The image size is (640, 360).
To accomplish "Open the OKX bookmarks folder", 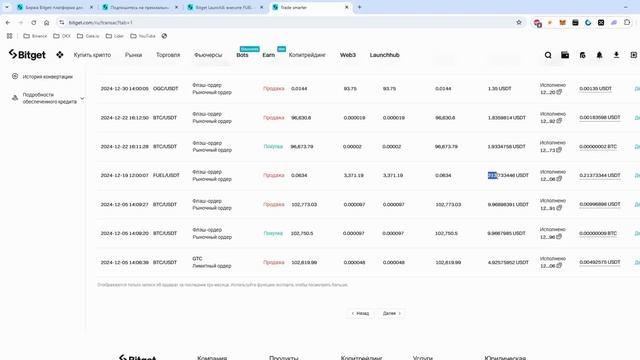I will 62,36.
